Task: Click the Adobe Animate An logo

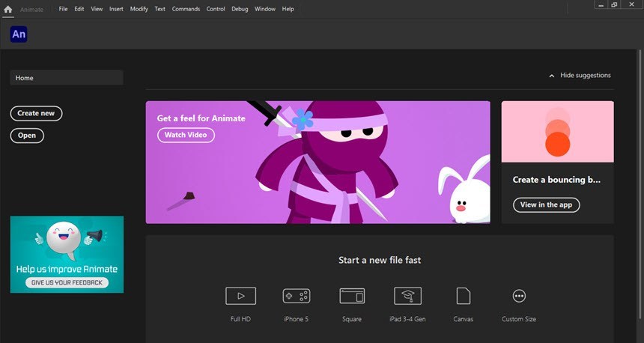Action: coord(19,34)
